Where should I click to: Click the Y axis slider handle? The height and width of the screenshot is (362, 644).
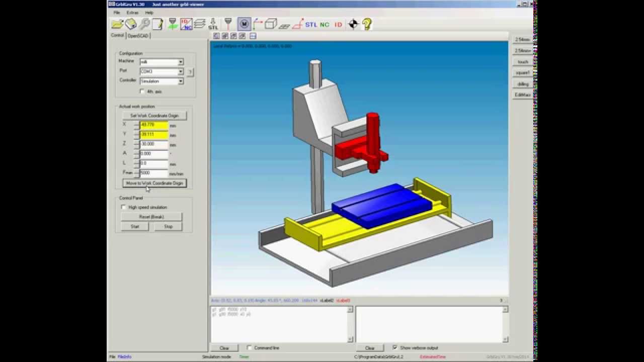136,135
